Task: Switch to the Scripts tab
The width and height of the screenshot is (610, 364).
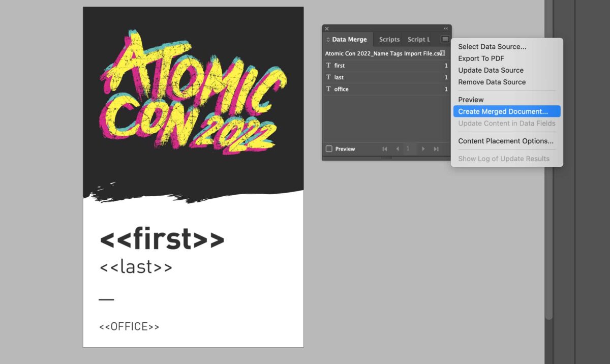Action: [x=388, y=39]
